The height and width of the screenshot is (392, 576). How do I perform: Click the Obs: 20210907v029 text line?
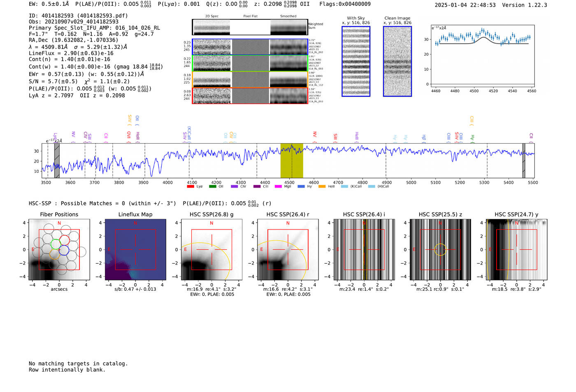[74, 22]
